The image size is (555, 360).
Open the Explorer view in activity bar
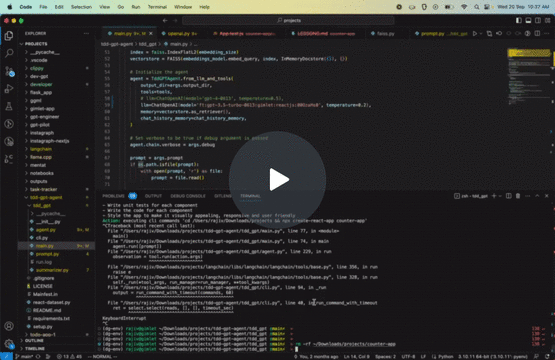click(9, 36)
